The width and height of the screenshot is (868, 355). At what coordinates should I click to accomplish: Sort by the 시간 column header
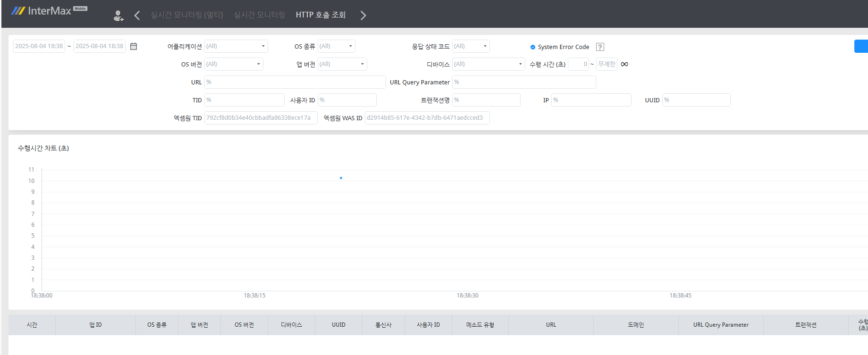(32, 325)
